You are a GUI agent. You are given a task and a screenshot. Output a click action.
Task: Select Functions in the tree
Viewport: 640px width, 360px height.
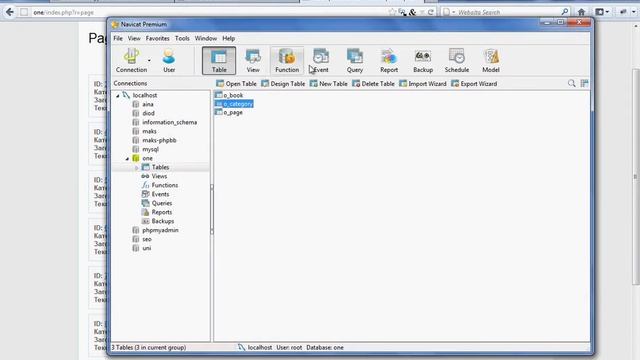coord(164,185)
